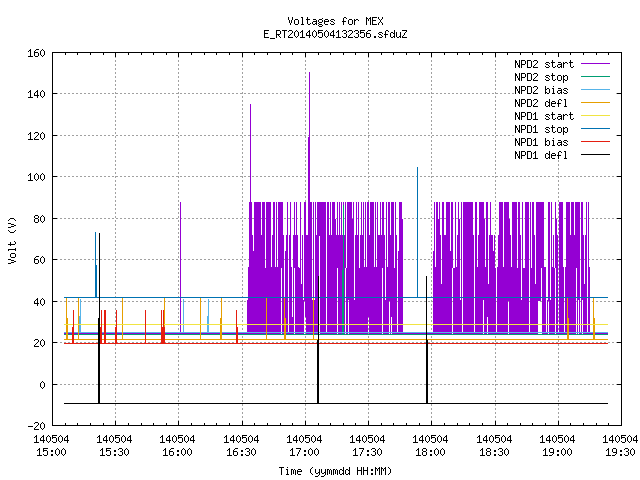640x480 pixels.
Task: Click the 40 y-axis tick value
Action: tap(39, 302)
